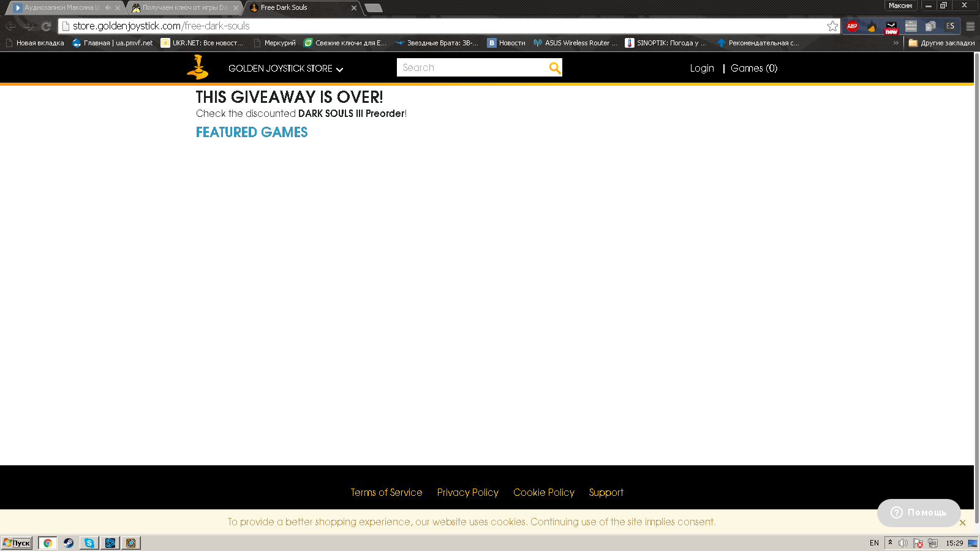This screenshot has height=551, width=980.
Task: Open Steam from the taskbar
Action: 69,543
